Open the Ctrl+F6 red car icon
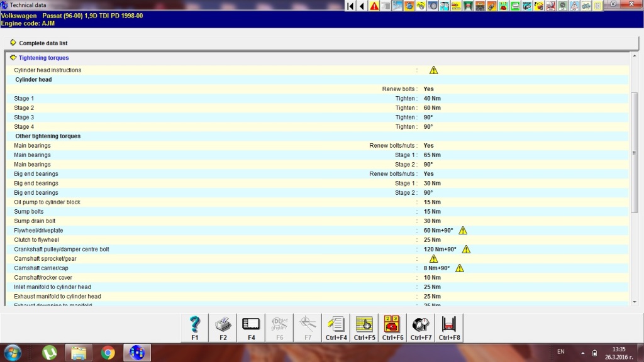The height and width of the screenshot is (362, 644). tap(392, 327)
